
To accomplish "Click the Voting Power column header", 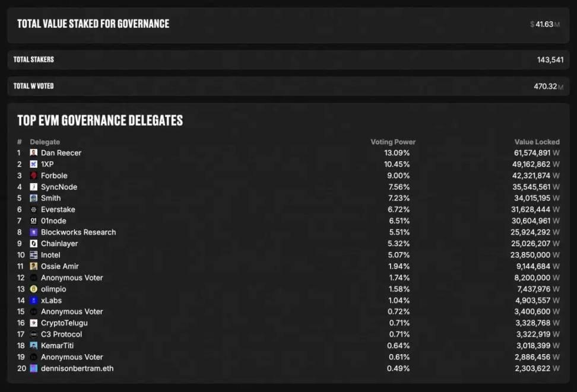I will [x=393, y=142].
